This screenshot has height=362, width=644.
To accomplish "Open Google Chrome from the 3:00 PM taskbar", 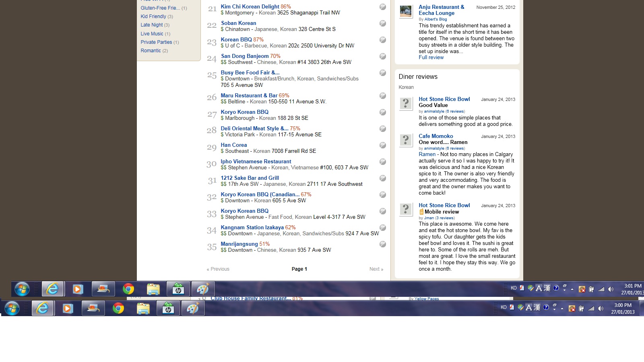I will [118, 309].
